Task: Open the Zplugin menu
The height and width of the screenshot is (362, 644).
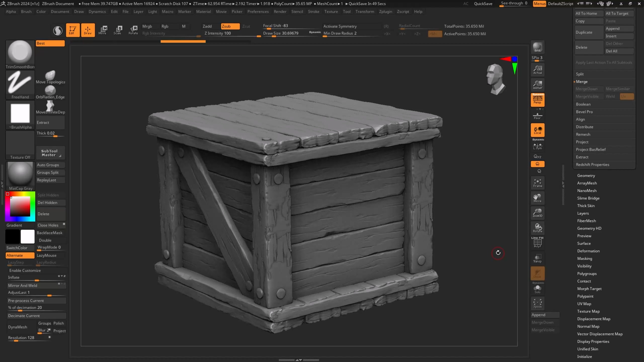Action: [x=385, y=12]
